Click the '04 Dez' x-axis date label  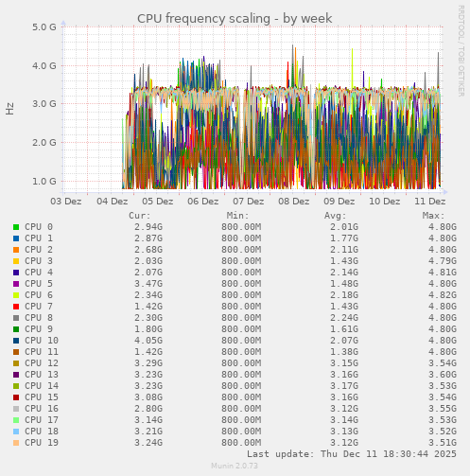(x=113, y=202)
